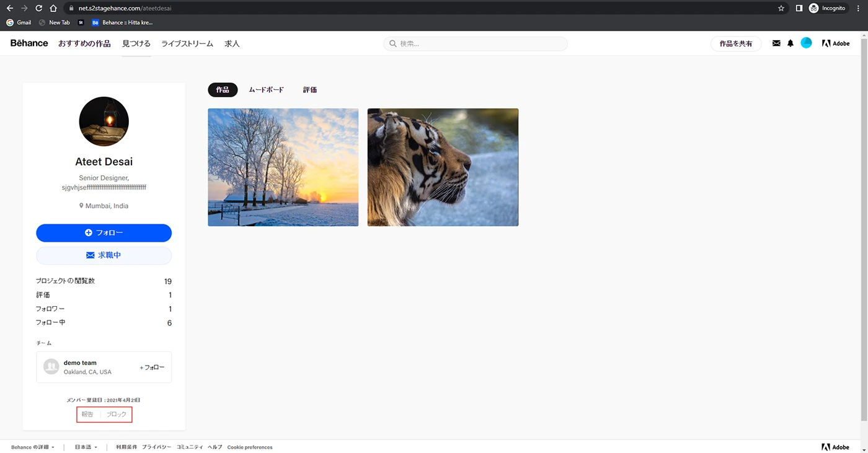Image resolution: width=868 pixels, height=453 pixels.
Task: Click the 報告 link
Action: [87, 414]
